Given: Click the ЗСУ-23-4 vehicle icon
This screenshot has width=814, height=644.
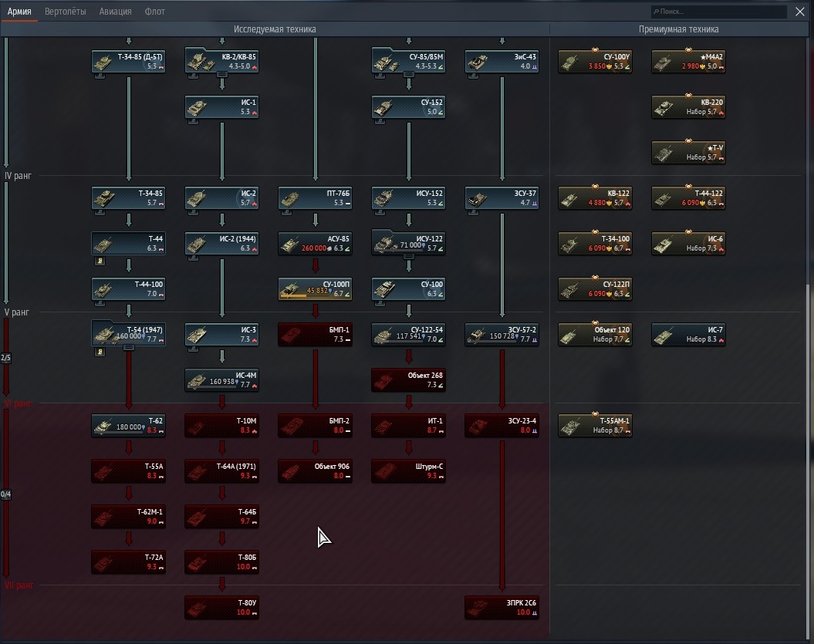Looking at the screenshot, I should (477, 426).
